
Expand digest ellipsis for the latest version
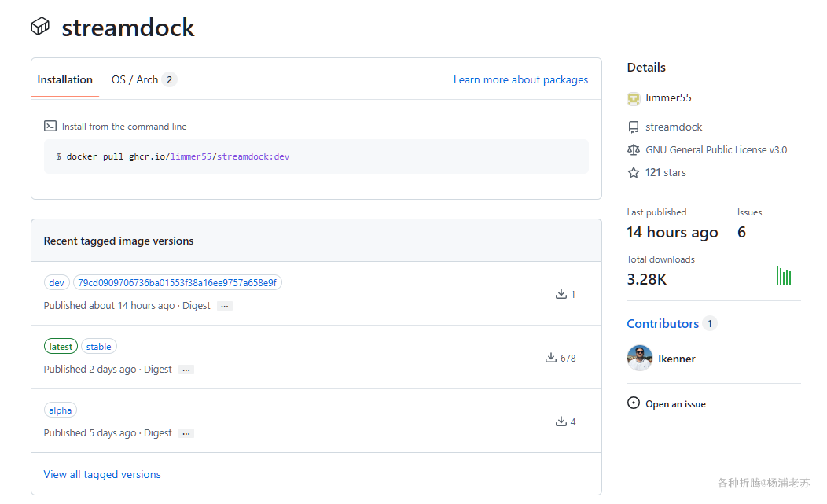[x=186, y=370]
